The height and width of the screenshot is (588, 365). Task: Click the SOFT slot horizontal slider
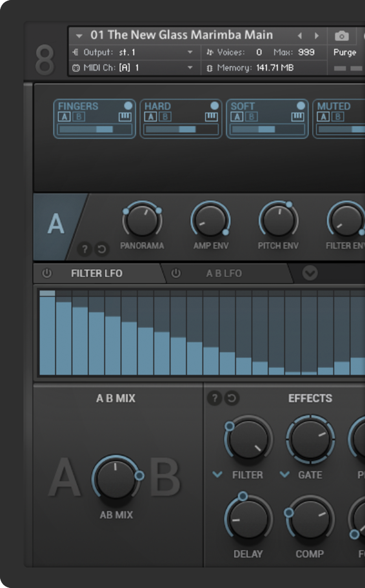pos(267,129)
